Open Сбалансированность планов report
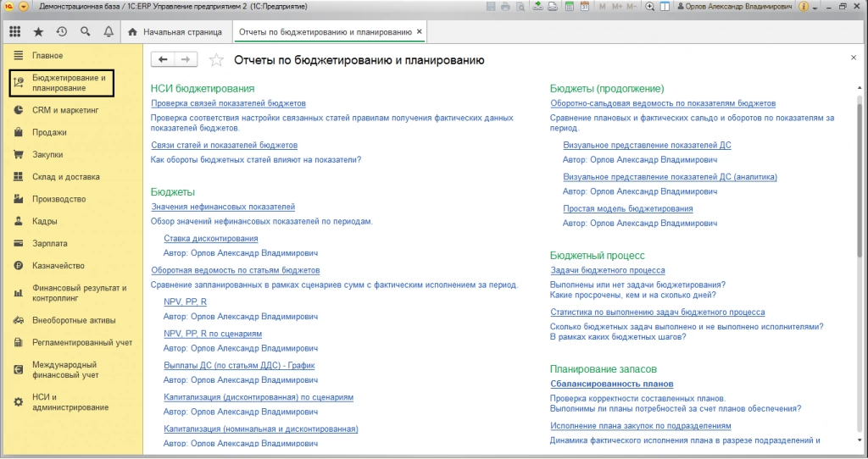868x459 pixels. 612,384
